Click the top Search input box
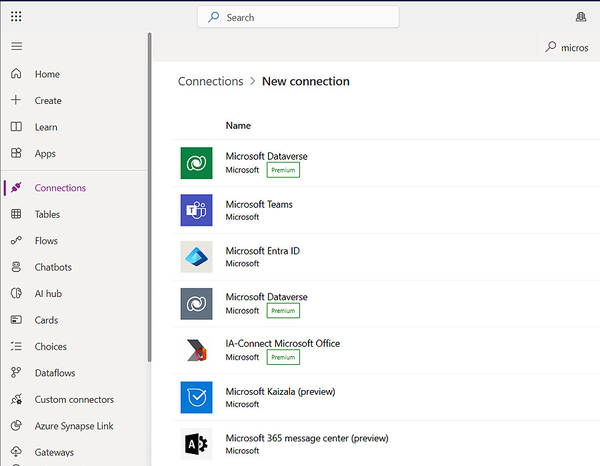 pos(298,17)
